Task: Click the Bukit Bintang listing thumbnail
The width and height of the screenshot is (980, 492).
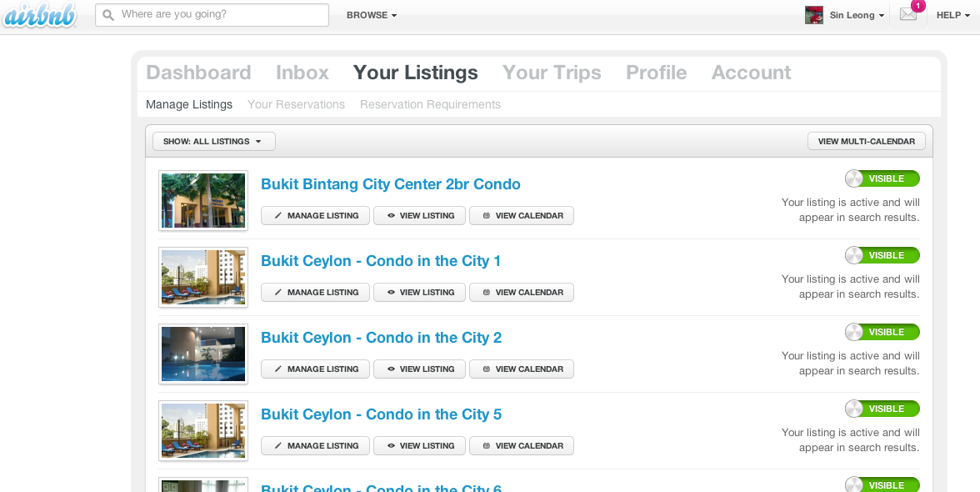Action: click(x=203, y=200)
